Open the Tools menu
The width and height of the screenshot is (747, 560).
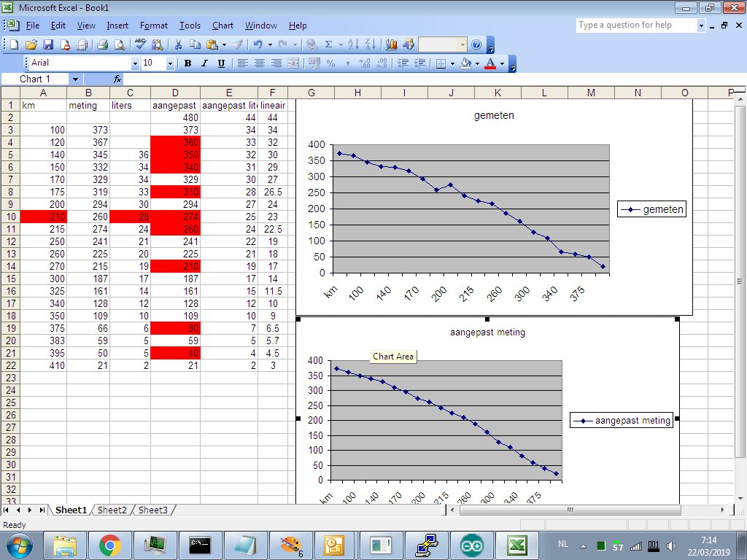[x=190, y=26]
